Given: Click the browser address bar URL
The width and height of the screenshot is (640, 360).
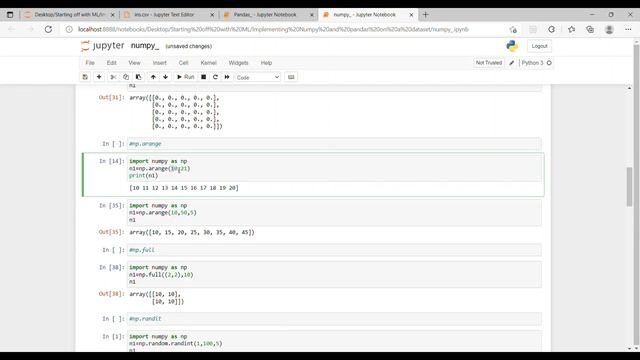Looking at the screenshot, I should pos(273,29).
